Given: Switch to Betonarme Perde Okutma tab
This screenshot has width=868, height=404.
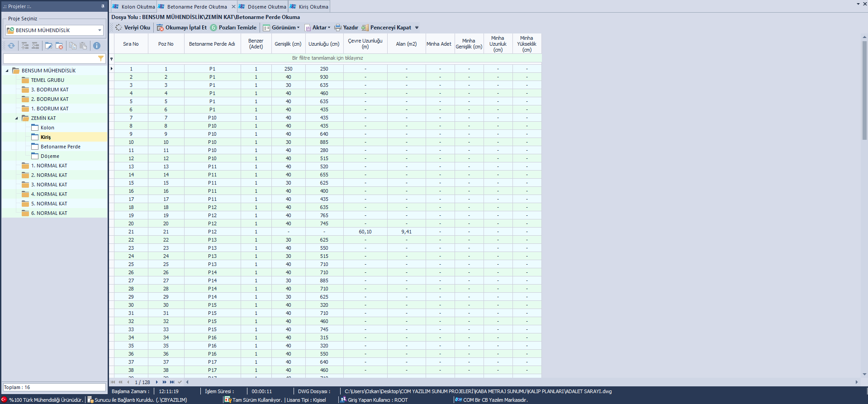Looking at the screenshot, I should coord(197,7).
